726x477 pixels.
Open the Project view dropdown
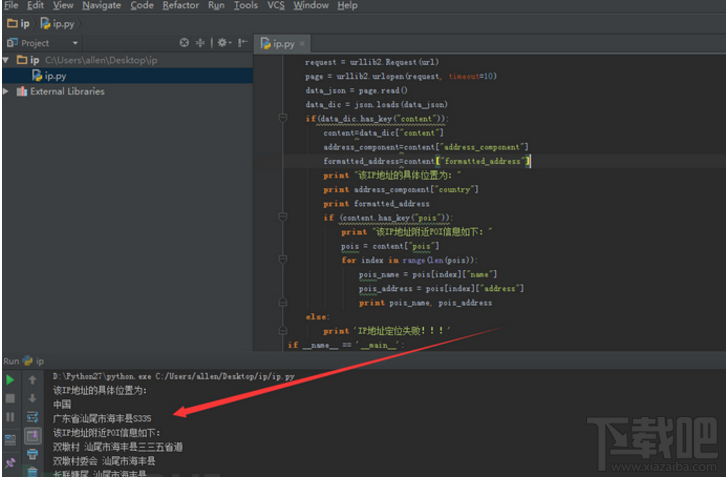(75, 43)
